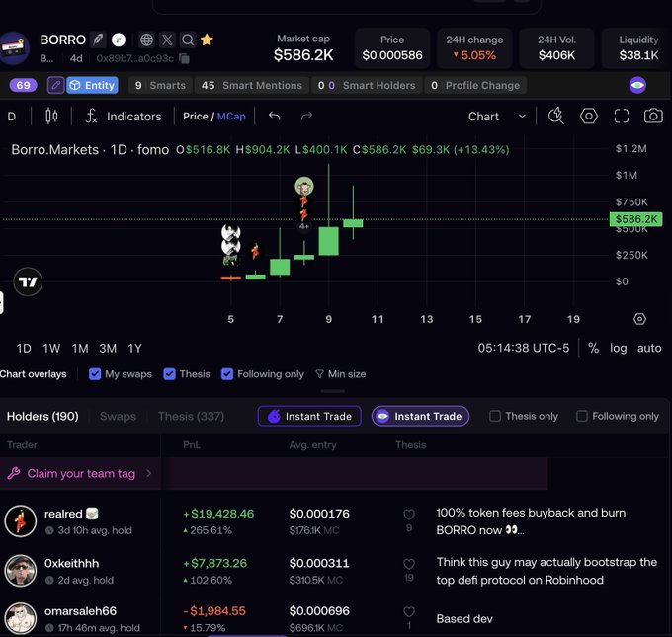Click the quick search lightning icon
Viewport: 672px width, 637px height.
coord(556,116)
